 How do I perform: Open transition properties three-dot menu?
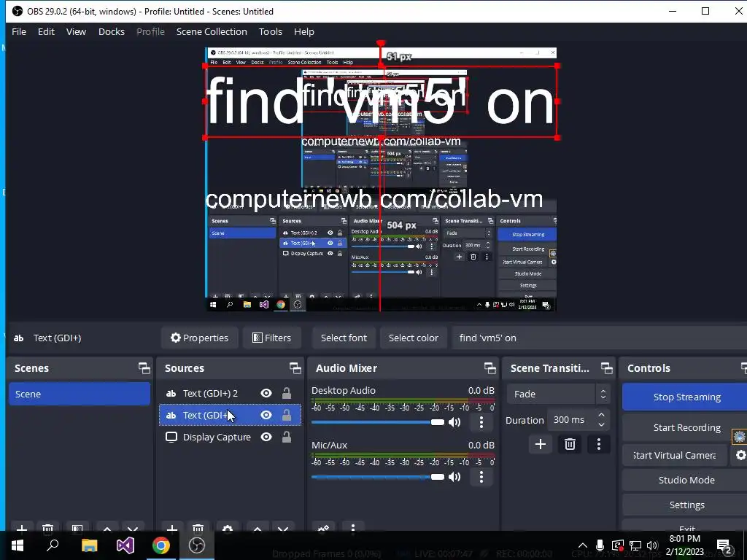coord(599,444)
